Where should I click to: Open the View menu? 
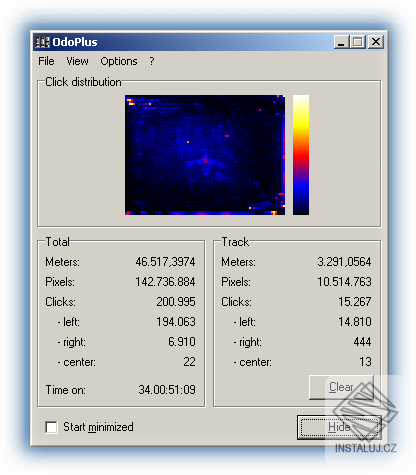tap(77, 61)
